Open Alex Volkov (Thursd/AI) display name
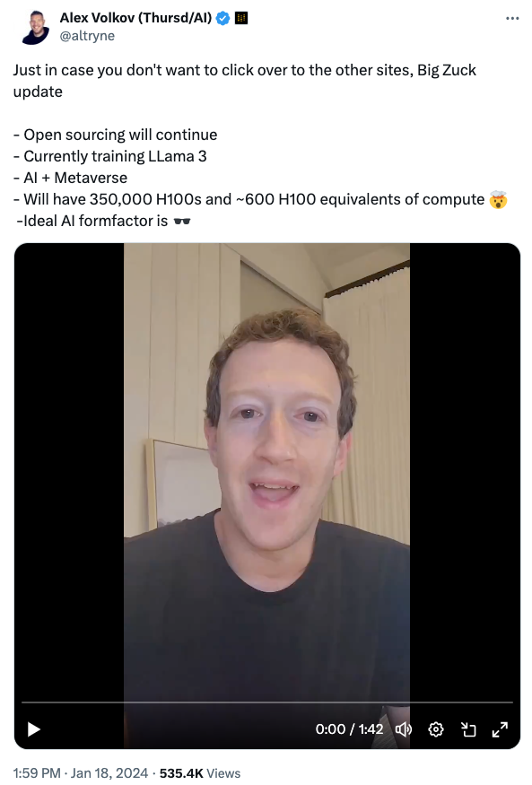This screenshot has height=785, width=532. (x=135, y=18)
